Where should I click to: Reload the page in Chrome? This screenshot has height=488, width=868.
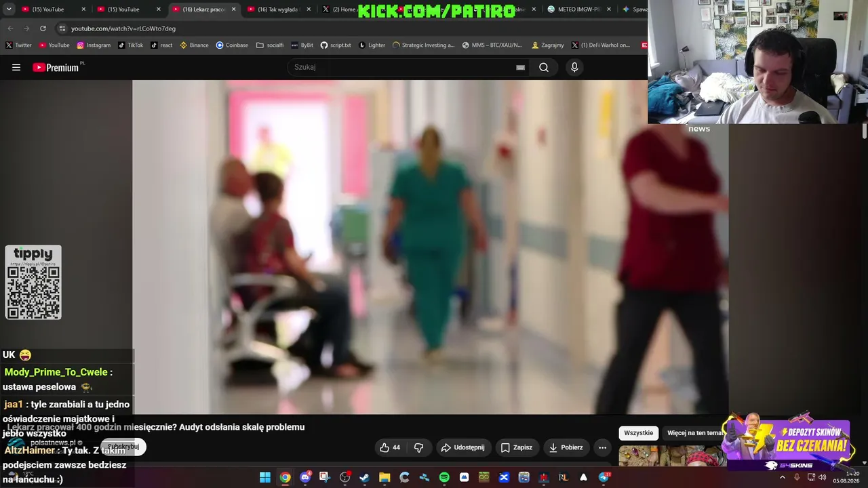pos(43,28)
